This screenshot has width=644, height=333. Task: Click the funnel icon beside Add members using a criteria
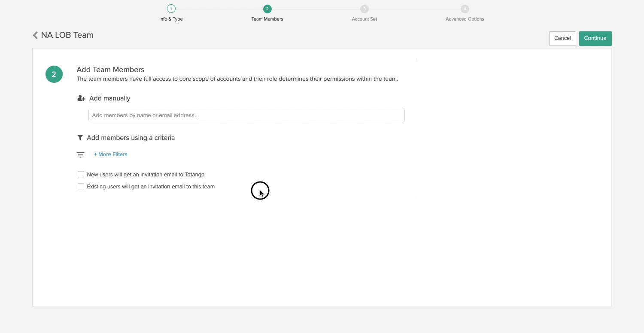(80, 138)
